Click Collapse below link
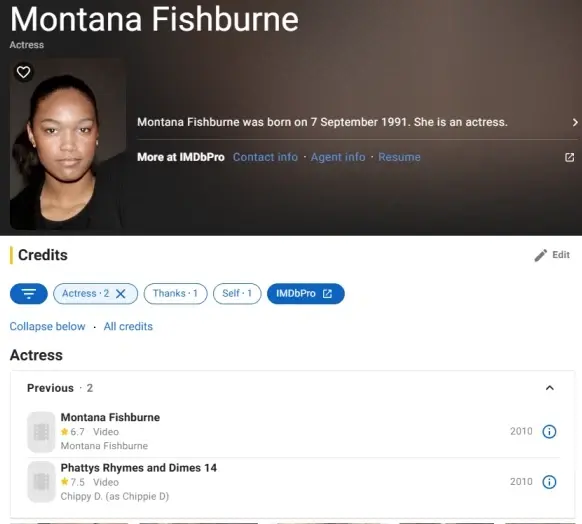 [x=48, y=327]
